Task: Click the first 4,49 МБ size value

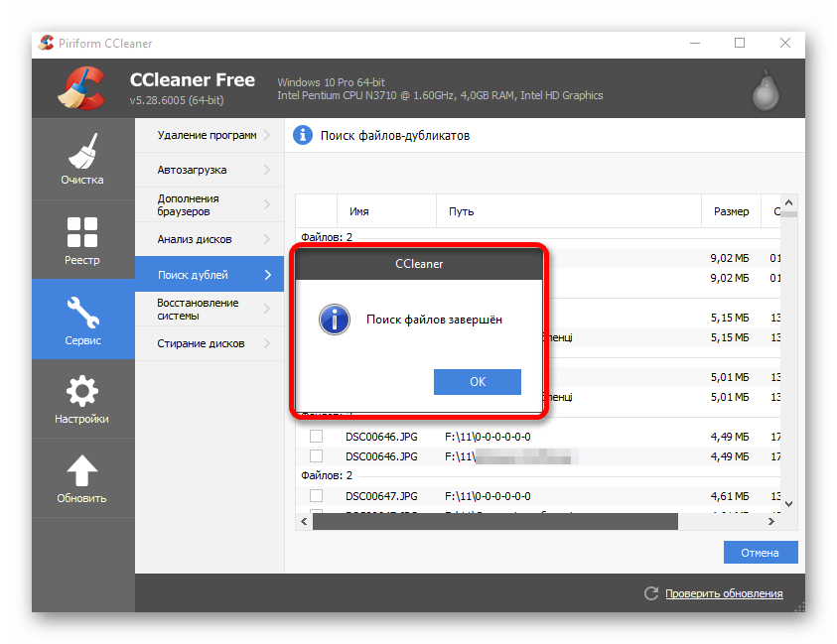Action: coord(729,437)
